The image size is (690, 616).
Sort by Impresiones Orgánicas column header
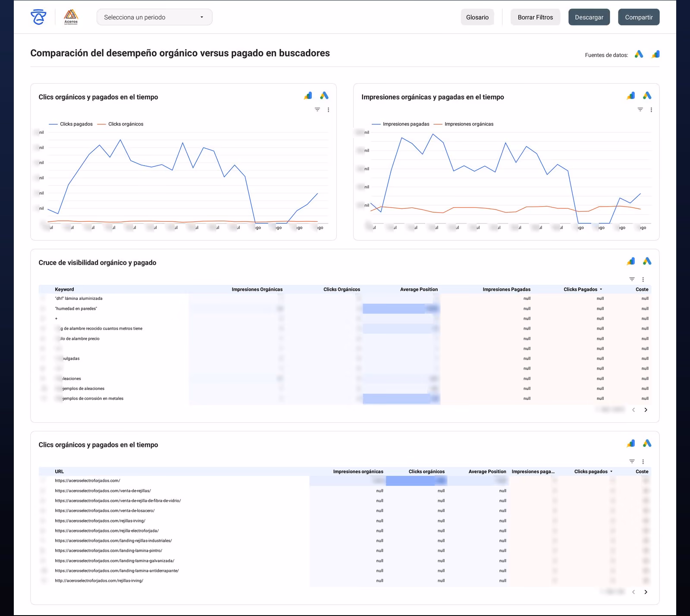tap(257, 289)
